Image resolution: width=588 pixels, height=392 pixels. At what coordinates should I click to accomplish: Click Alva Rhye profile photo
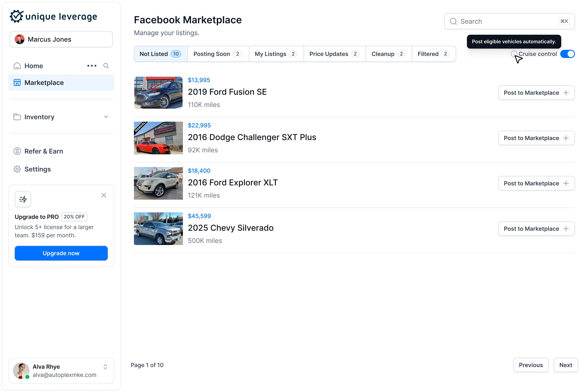coord(21,371)
